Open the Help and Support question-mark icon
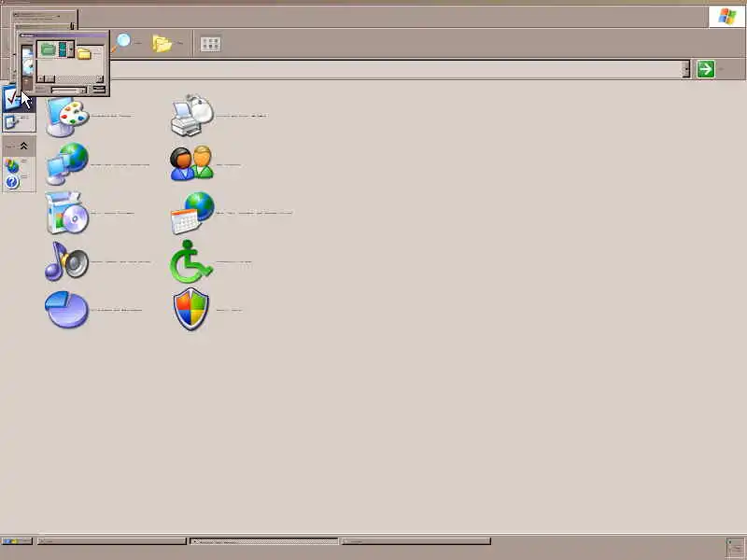This screenshot has height=560, width=747. coord(12,182)
